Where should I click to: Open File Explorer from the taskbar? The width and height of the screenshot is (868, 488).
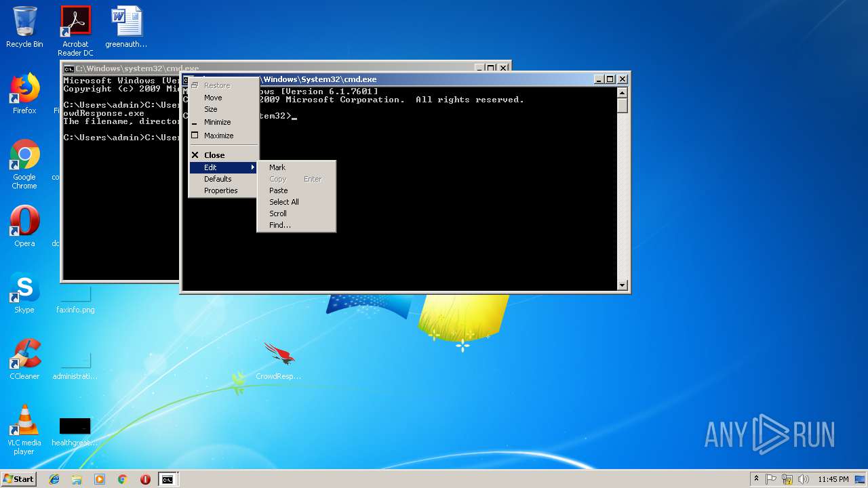[77, 479]
